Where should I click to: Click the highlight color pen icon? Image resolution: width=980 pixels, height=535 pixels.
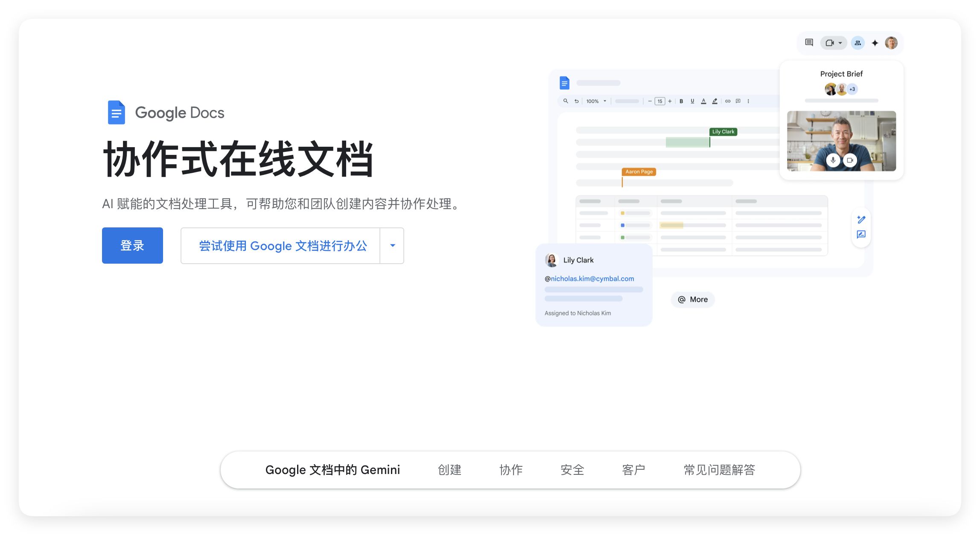point(715,101)
